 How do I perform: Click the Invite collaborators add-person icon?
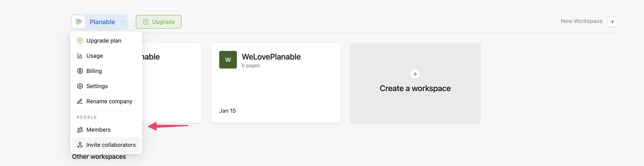point(80,145)
